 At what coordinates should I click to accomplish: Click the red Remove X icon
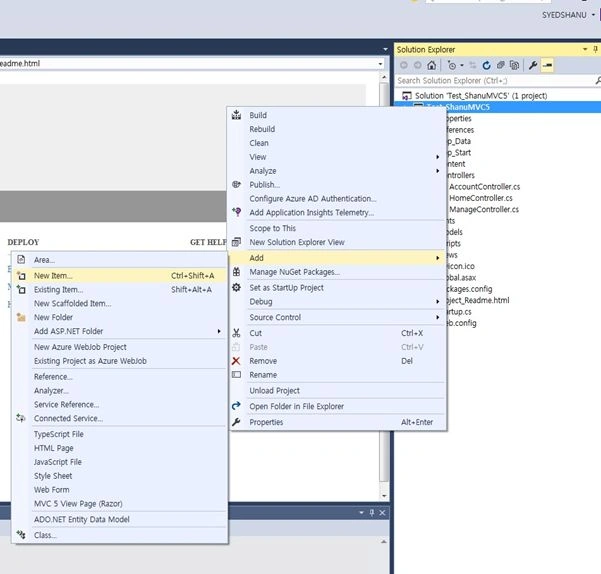click(236, 361)
